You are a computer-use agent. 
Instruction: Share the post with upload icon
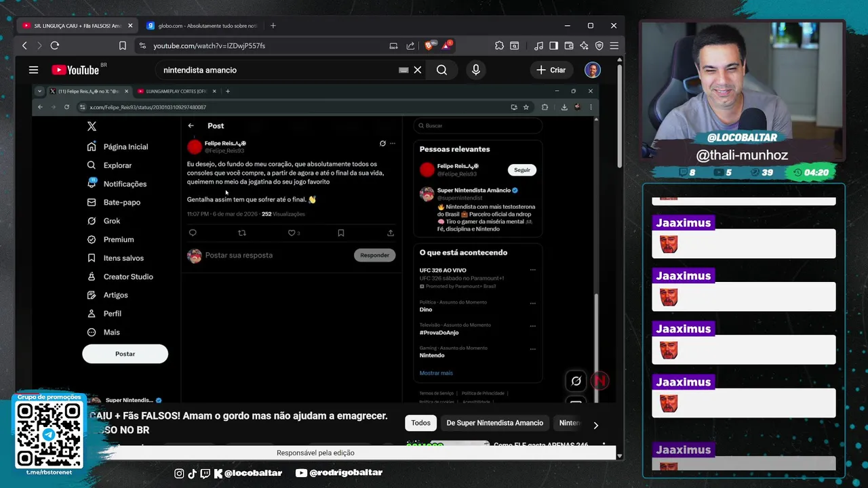point(391,232)
